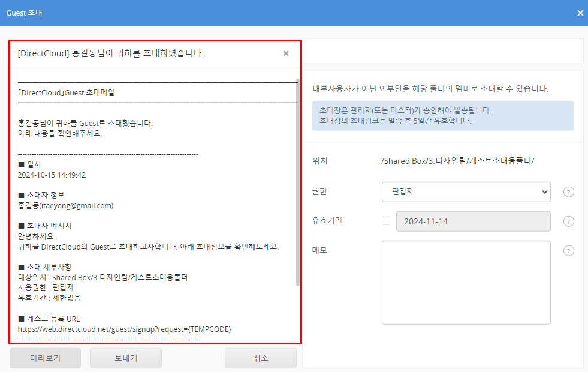Image resolution: width=588 pixels, height=372 pixels.
Task: Click the 2024-11-14 expiration date field
Action: [x=473, y=221]
